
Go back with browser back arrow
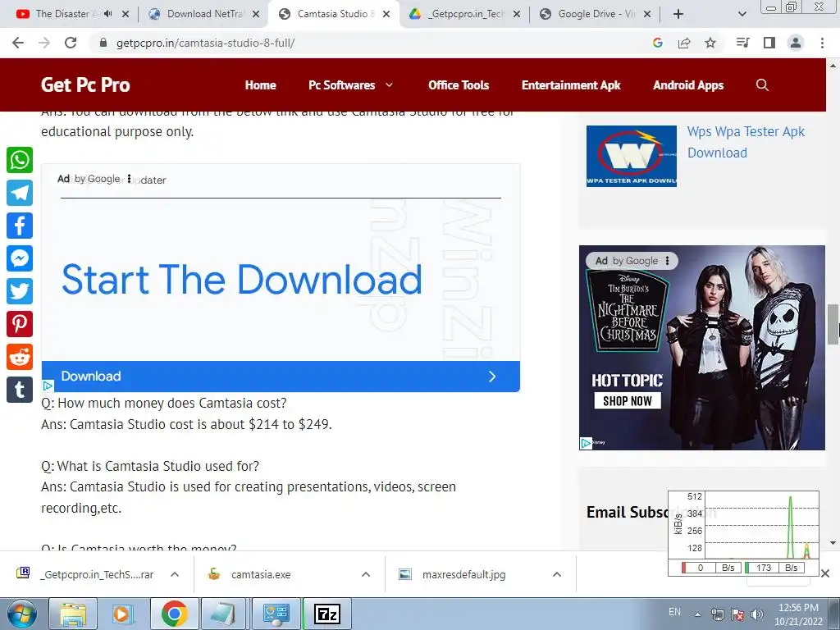coord(18,43)
